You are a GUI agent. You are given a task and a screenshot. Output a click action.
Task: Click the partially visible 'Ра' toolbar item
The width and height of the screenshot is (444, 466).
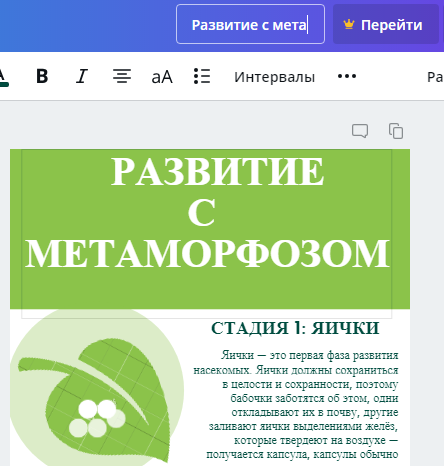[435, 77]
